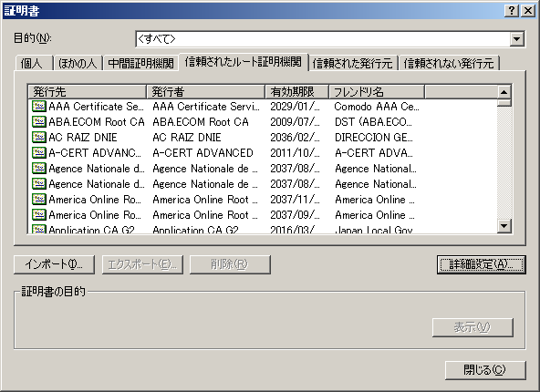Click the インポート button
The height and width of the screenshot is (392, 540).
pyautogui.click(x=54, y=264)
